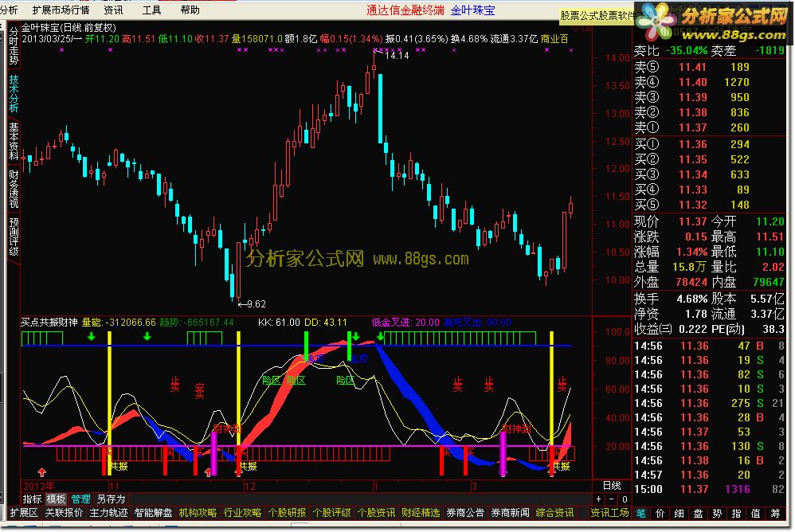Viewport: 795px width, 532px height.
Task: Click the minus zoom button
Action: 612,499
